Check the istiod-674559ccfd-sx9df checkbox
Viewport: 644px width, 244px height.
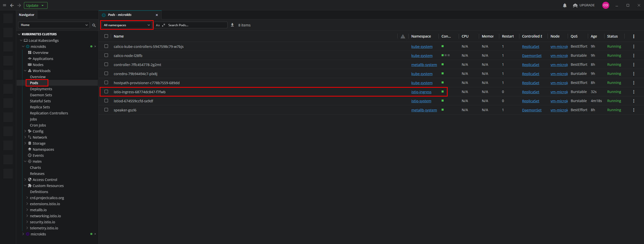[106, 101]
